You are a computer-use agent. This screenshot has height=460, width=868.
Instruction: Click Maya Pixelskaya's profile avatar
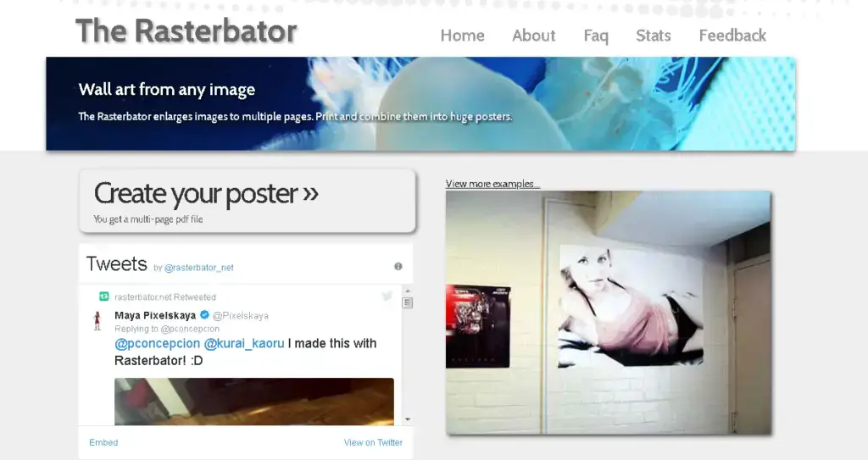pos(97,319)
